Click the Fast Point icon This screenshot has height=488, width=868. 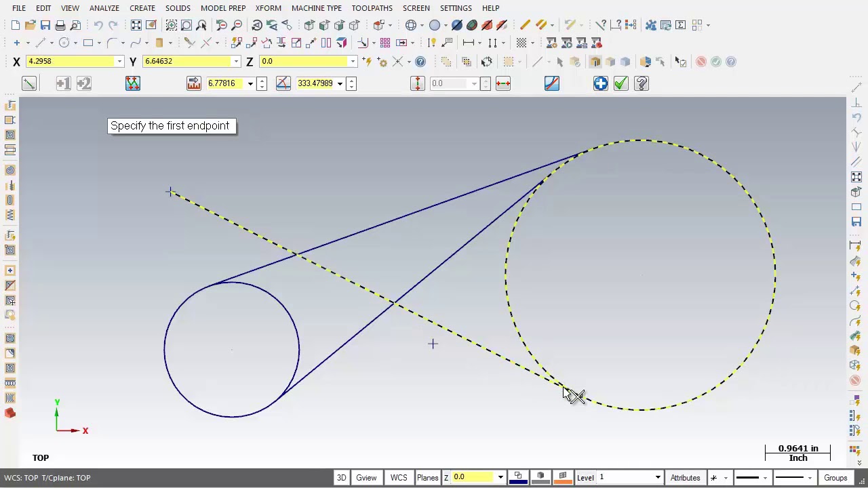pyautogui.click(x=367, y=62)
